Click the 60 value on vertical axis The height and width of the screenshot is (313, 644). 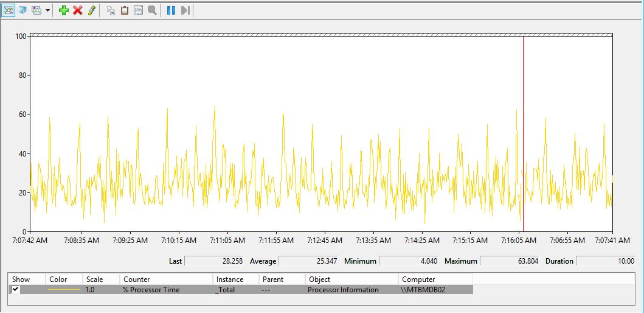click(23, 114)
